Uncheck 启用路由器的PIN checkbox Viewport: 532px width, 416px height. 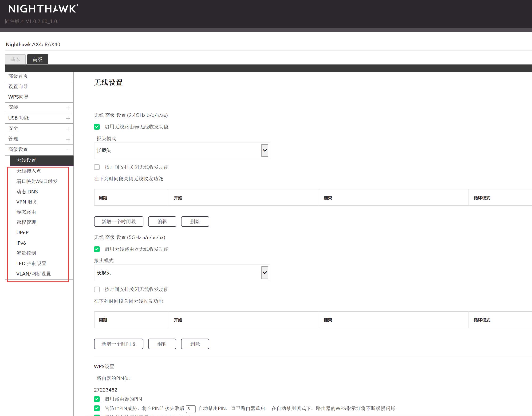[x=97, y=399]
